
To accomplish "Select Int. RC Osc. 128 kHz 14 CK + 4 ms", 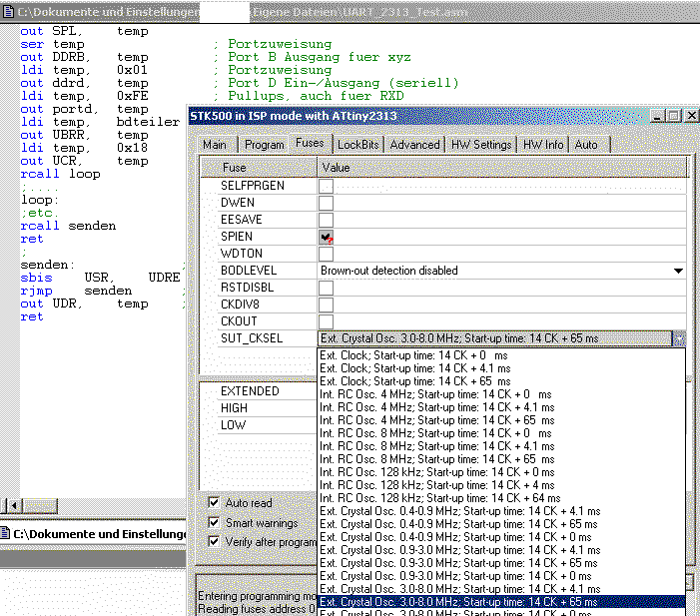I will tap(501, 485).
